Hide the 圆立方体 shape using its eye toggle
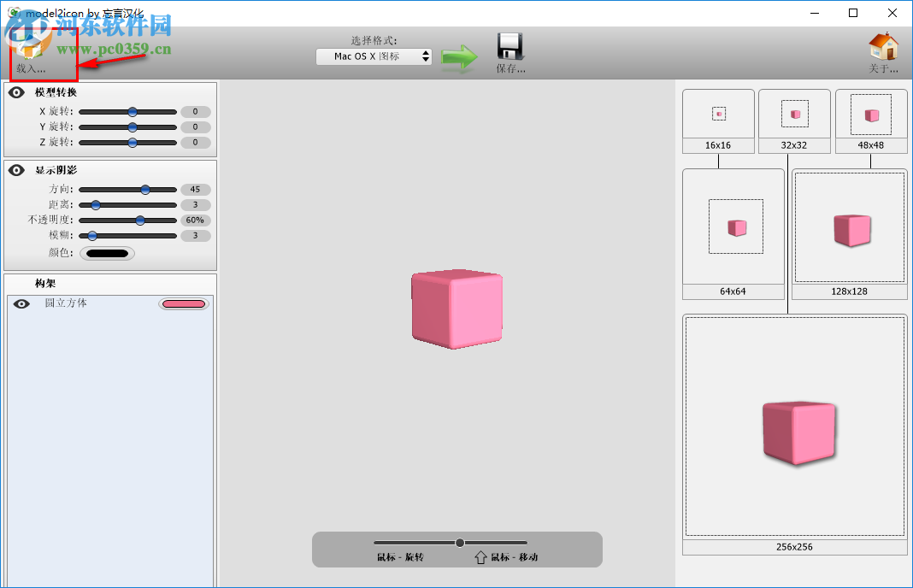The height and width of the screenshot is (588, 913). pyautogui.click(x=21, y=303)
